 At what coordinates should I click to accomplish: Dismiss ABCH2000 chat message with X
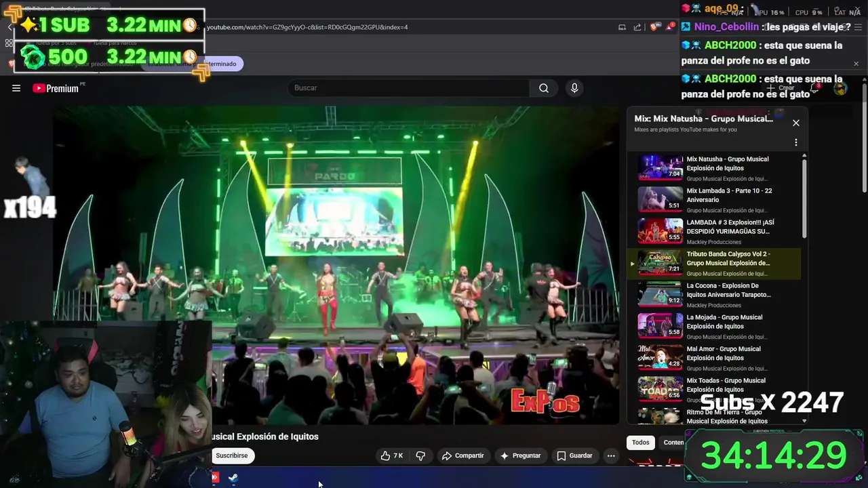coord(856,64)
